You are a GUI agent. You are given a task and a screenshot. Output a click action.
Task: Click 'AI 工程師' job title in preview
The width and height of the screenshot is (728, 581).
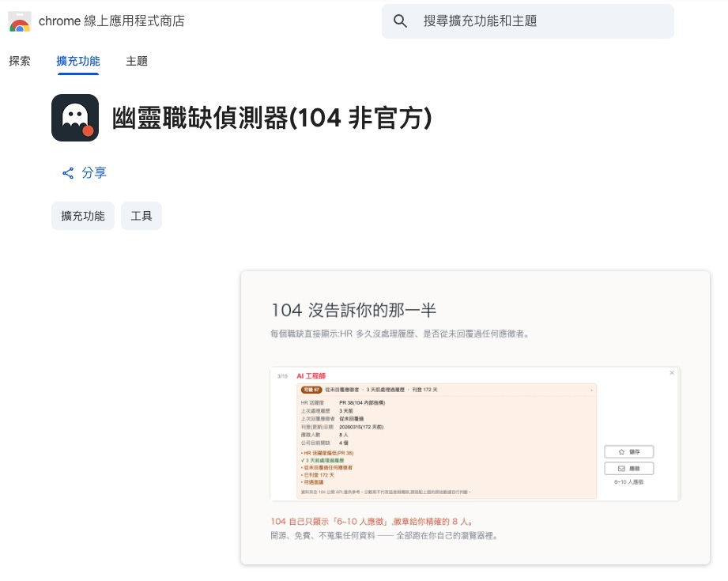311,375
